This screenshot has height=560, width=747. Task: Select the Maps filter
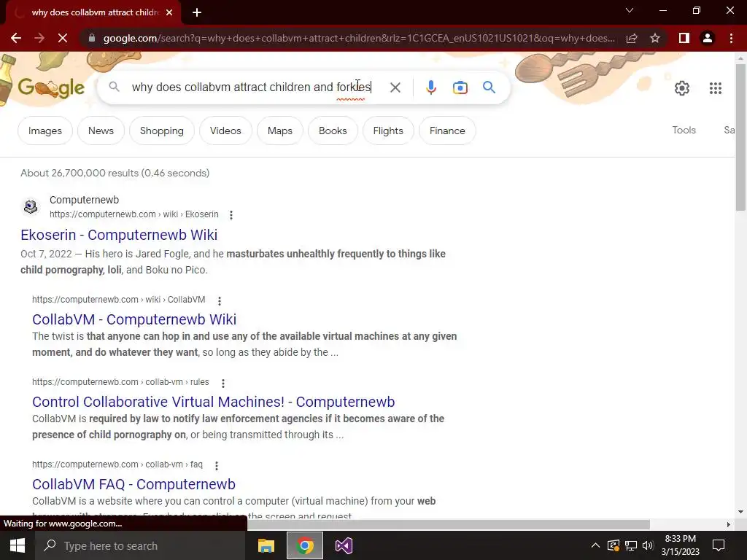[279, 131]
